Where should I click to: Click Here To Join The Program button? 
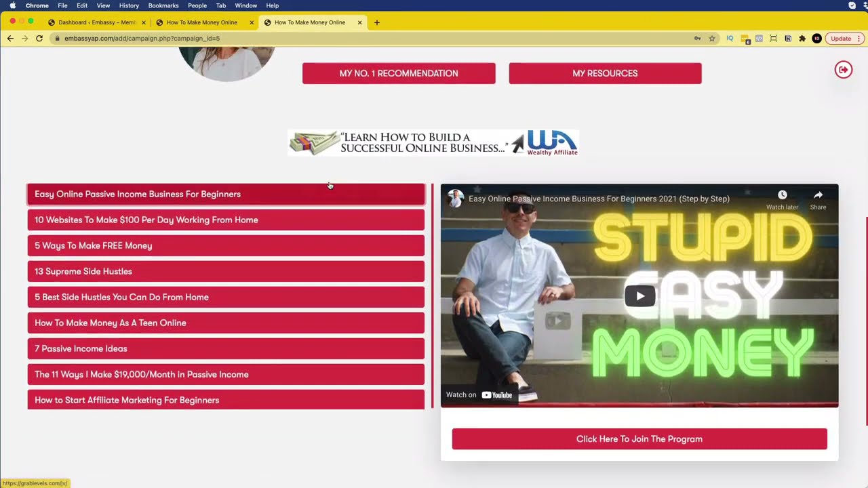[639, 439]
